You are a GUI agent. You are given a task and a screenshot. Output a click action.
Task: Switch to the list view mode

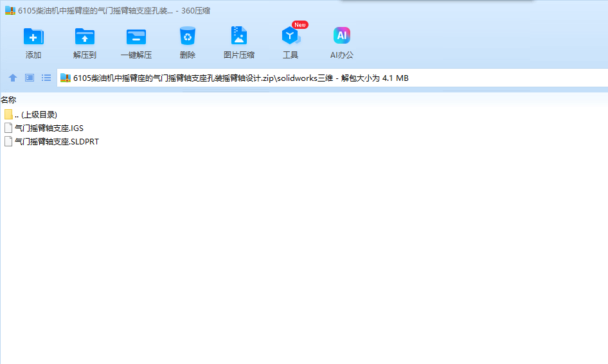[x=46, y=78]
